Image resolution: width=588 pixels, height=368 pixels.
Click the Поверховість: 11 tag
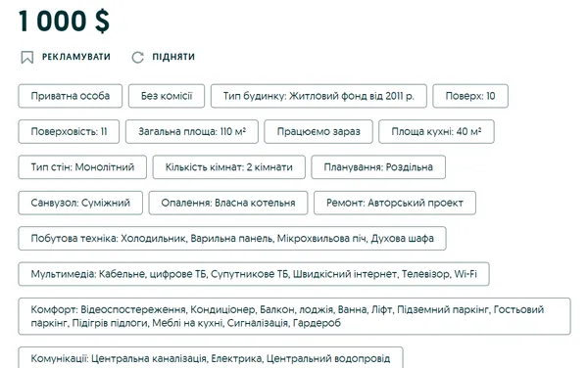click(69, 132)
